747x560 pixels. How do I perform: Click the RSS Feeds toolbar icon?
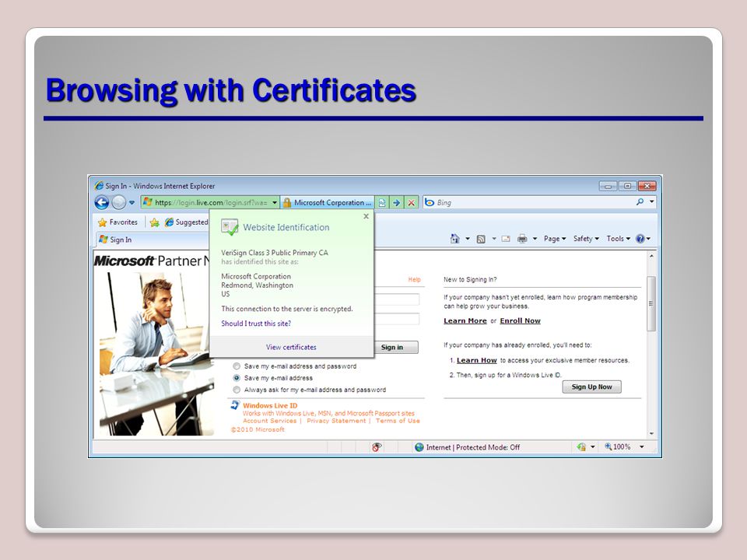point(481,239)
